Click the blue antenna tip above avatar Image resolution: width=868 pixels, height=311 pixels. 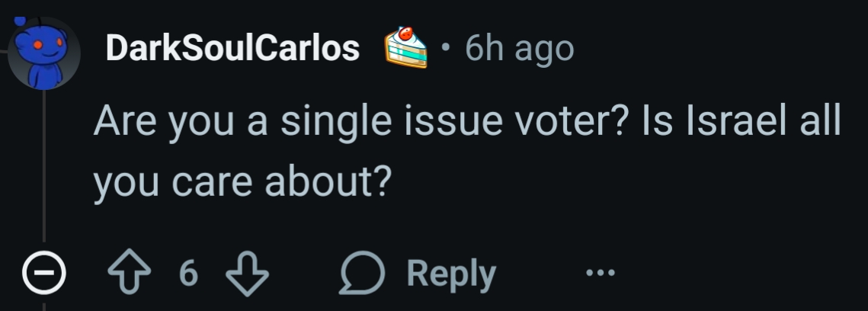click(20, 21)
